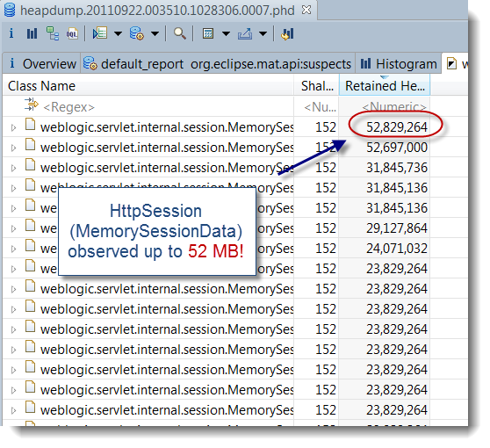Select MemorySes class name in the 52,829,264 row

point(167,127)
